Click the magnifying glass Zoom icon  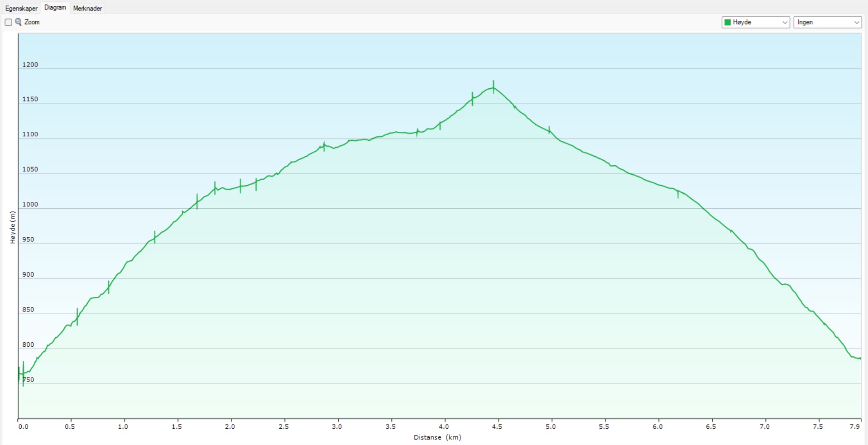point(19,22)
